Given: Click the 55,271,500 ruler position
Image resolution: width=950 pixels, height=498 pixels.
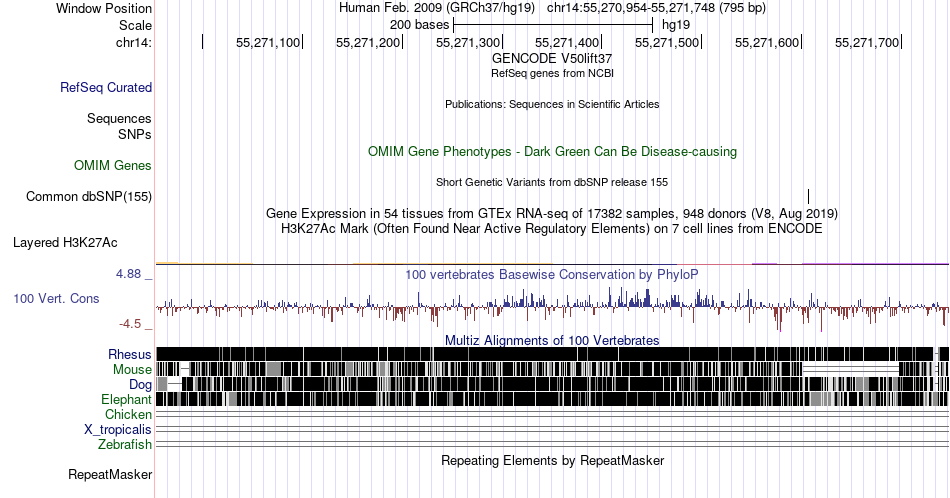Looking at the screenshot, I should (667, 42).
